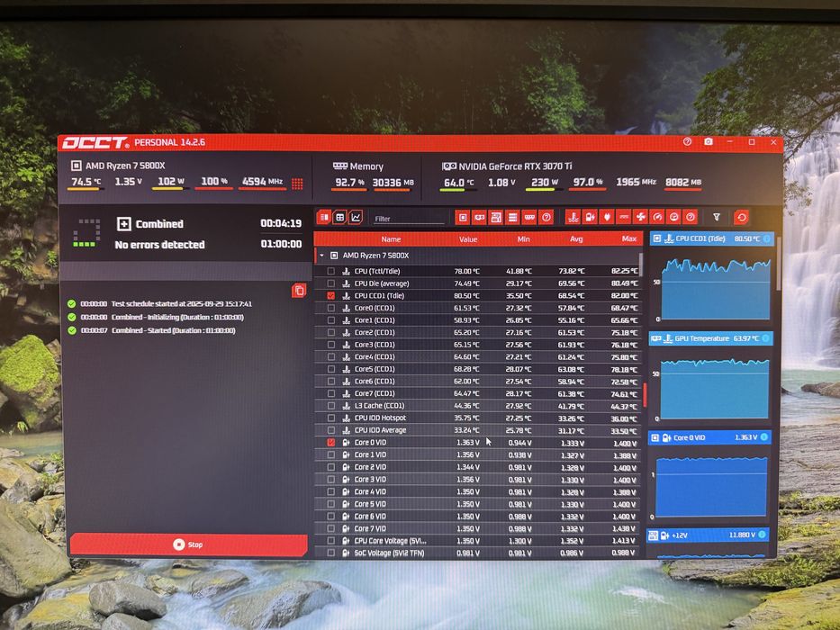Sort by the Name column header
This screenshot has height=630, width=840.
391,238
